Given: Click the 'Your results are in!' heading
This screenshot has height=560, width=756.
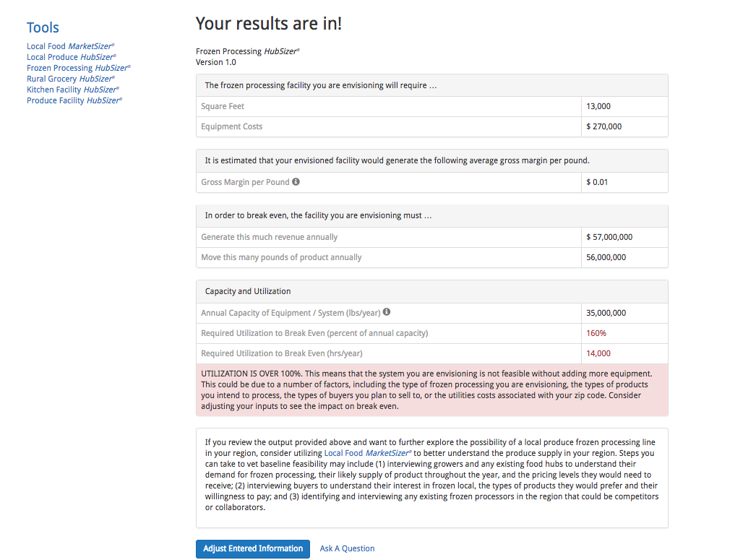Looking at the screenshot, I should pos(269,23).
